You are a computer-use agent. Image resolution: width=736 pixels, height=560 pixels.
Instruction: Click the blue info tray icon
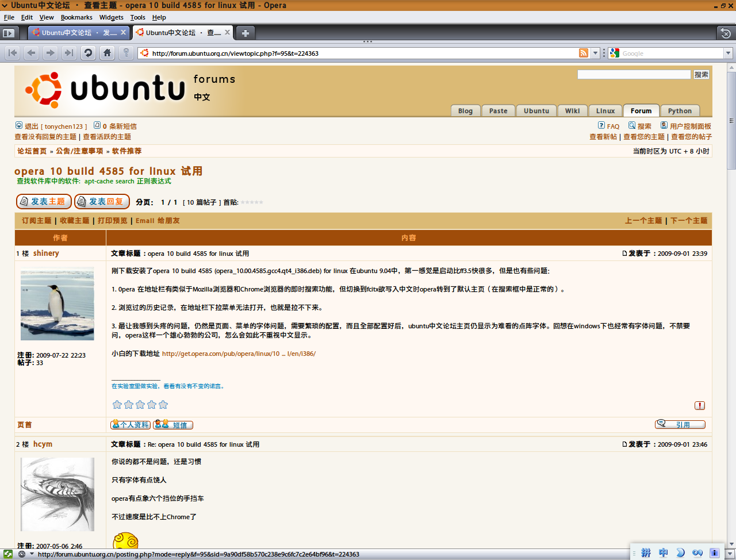coord(715,553)
